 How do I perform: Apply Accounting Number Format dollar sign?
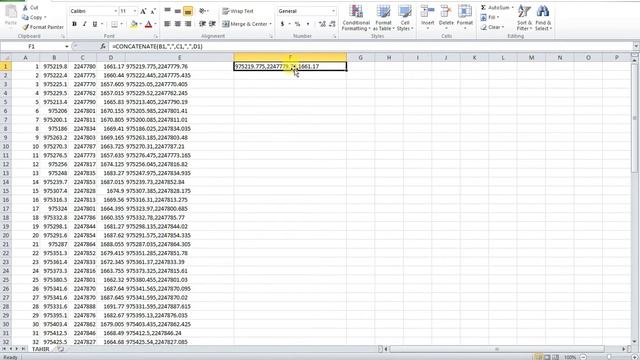282,24
